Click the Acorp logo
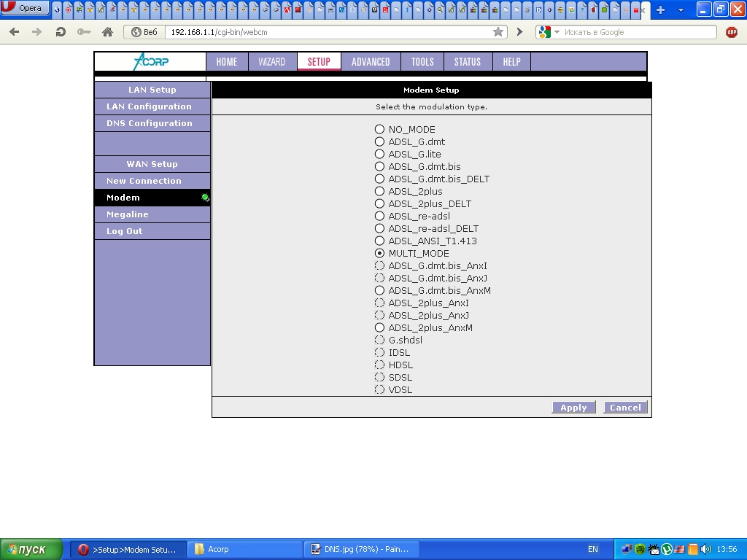 click(150, 62)
